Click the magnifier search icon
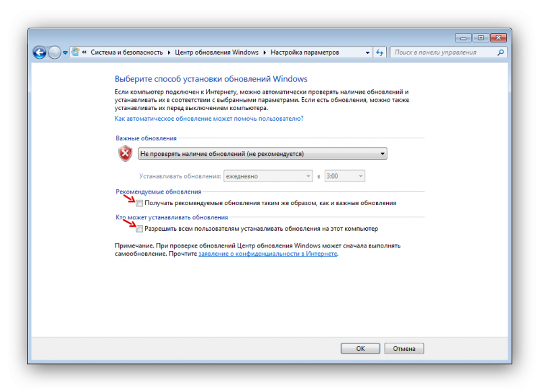 point(500,53)
